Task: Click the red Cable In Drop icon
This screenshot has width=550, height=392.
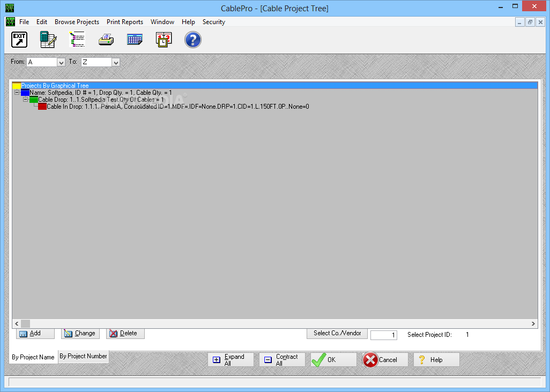Action: 42,107
